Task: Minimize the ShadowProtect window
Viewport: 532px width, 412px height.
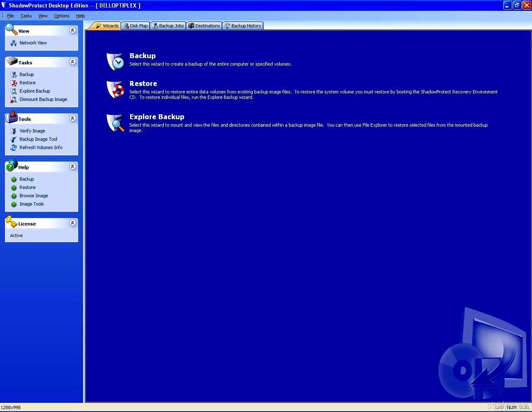Action: (x=507, y=5)
